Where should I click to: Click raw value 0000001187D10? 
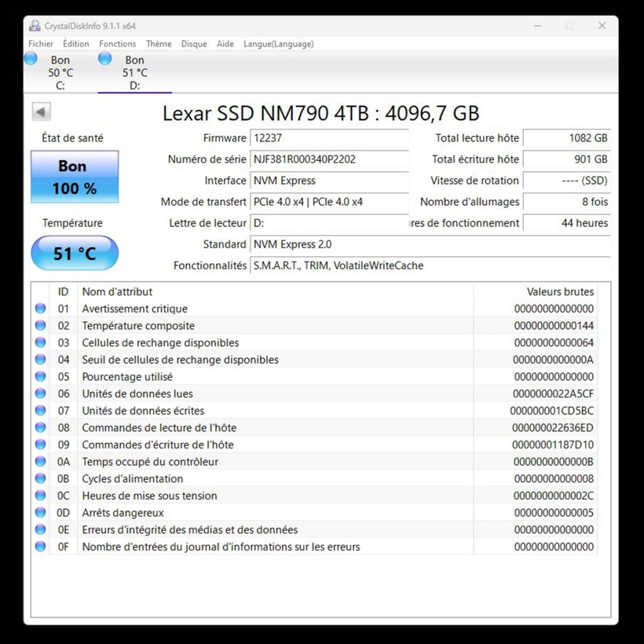point(553,445)
